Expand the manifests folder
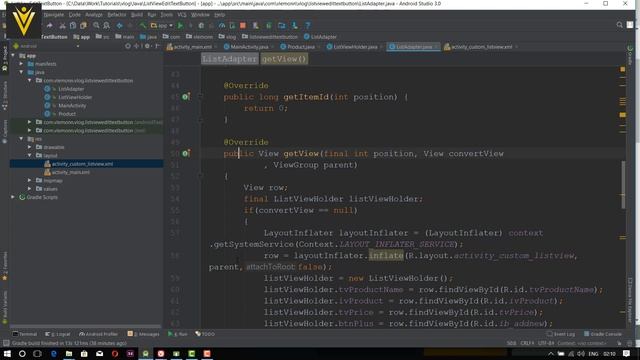Screen dimensions: 640x360 (x=21, y=64)
